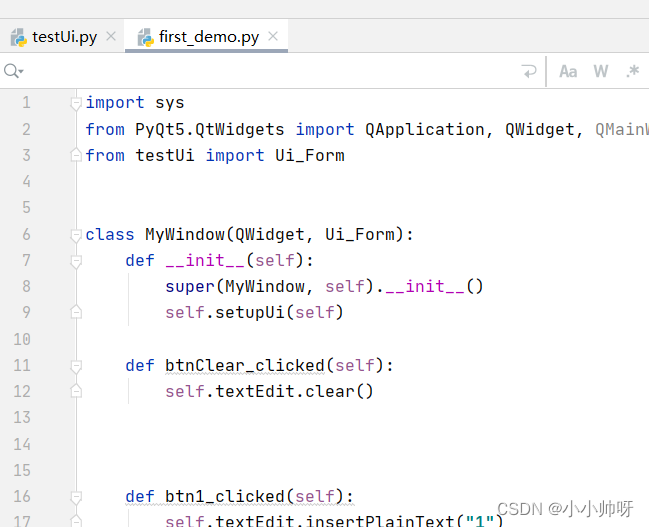The width and height of the screenshot is (649, 527).
Task: Click line number 11 in the gutter
Action: (x=22, y=366)
